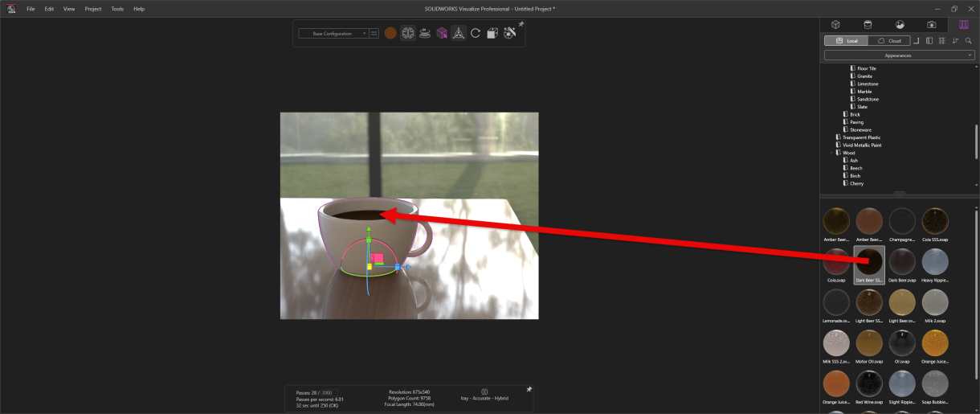Screen dimensions: 980x414
Task: Search the appearance library magnifier
Action: point(968,40)
